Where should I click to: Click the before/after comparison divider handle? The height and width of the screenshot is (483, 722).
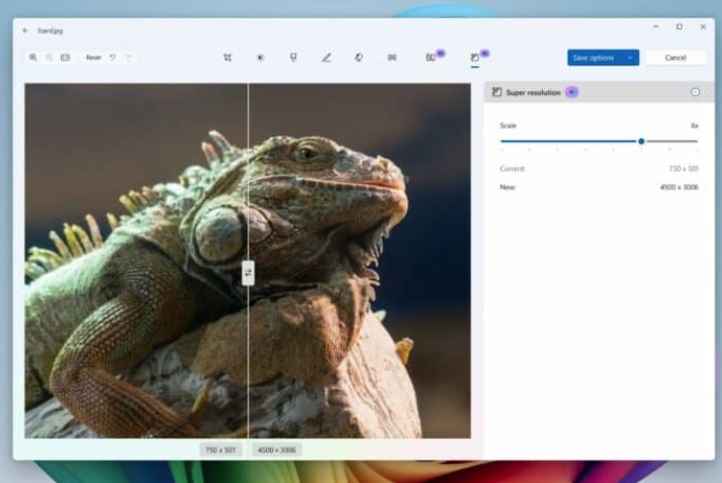[x=248, y=273]
